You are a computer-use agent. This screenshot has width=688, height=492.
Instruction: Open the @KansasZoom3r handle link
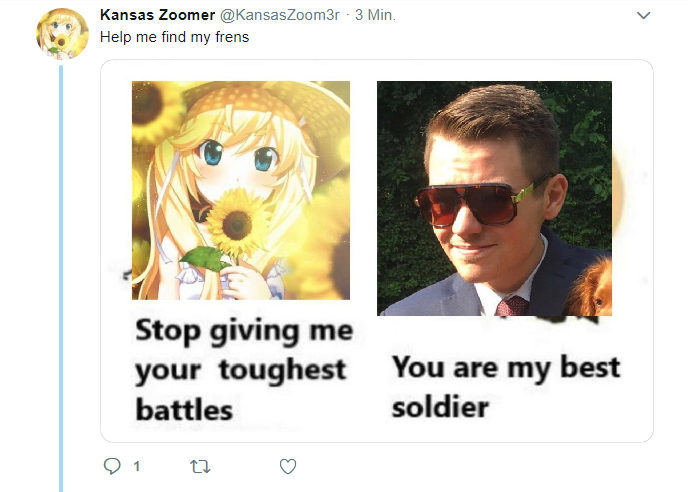click(x=280, y=15)
